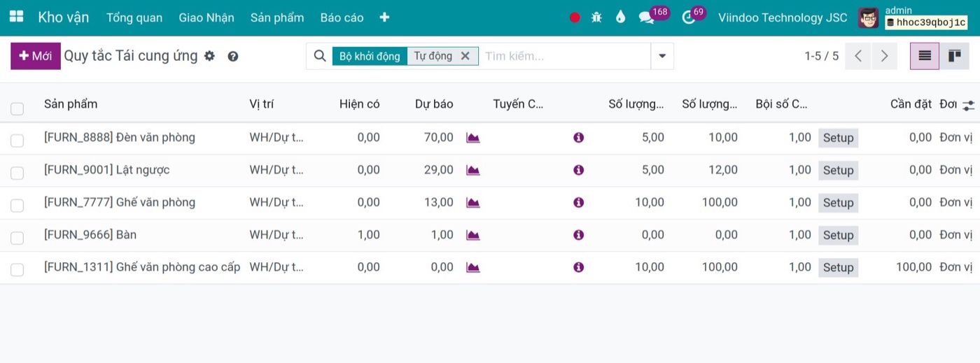Open the gear actions menu beside the title

click(x=209, y=56)
